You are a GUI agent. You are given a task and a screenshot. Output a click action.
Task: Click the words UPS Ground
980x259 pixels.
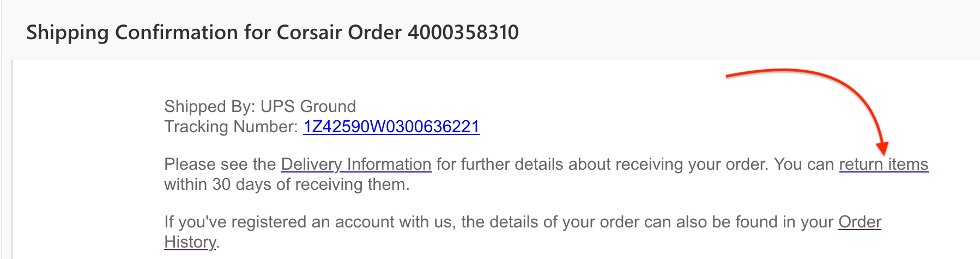pos(308,106)
